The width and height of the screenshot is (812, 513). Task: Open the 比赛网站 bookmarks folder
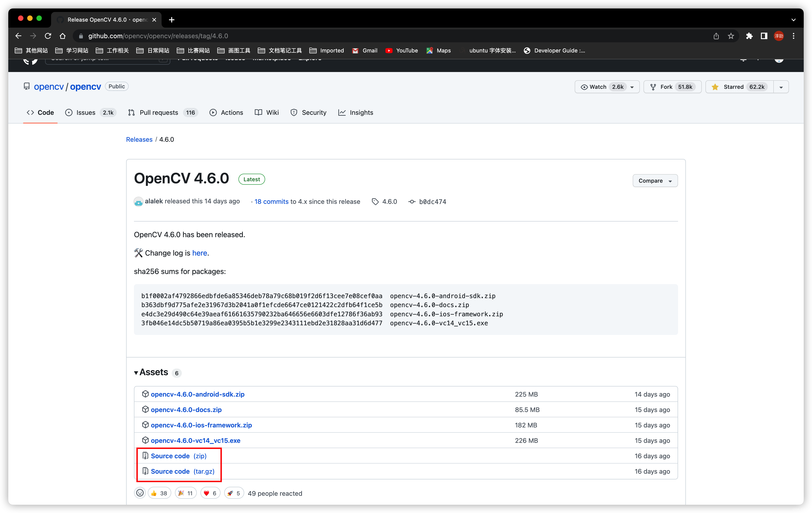[193, 51]
